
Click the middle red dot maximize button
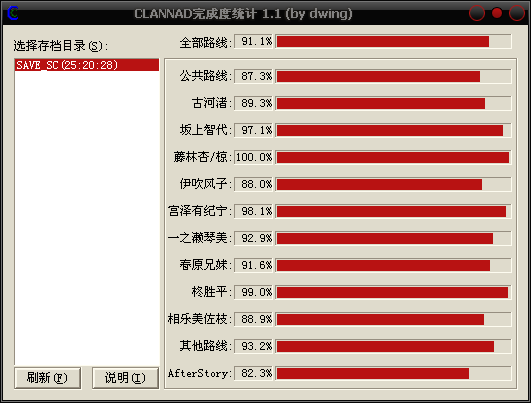click(497, 13)
